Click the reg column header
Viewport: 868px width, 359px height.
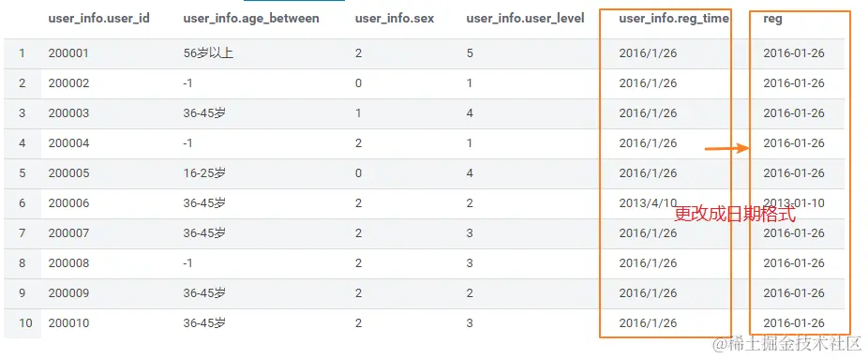coord(772,20)
